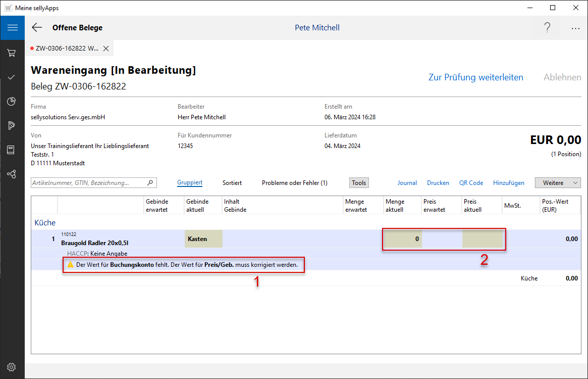Close the ZW-0306-162822 tab
The image size is (588, 379).
coord(106,49)
